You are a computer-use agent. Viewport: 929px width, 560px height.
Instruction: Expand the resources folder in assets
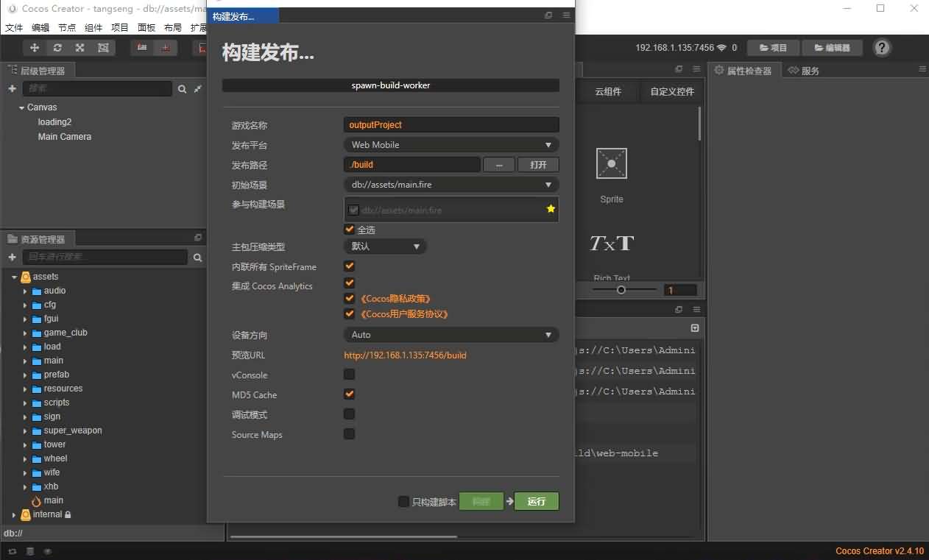pos(26,389)
